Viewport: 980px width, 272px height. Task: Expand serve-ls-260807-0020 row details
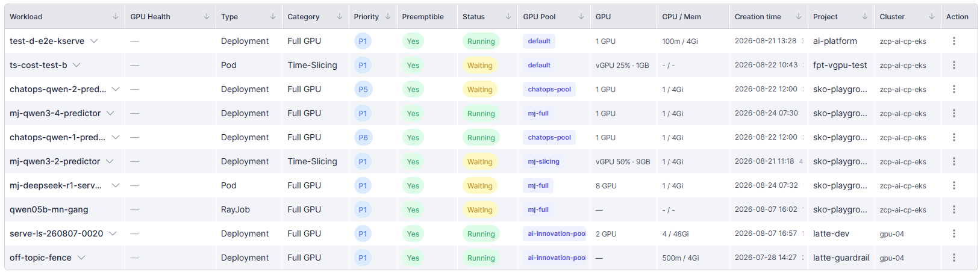pos(113,233)
